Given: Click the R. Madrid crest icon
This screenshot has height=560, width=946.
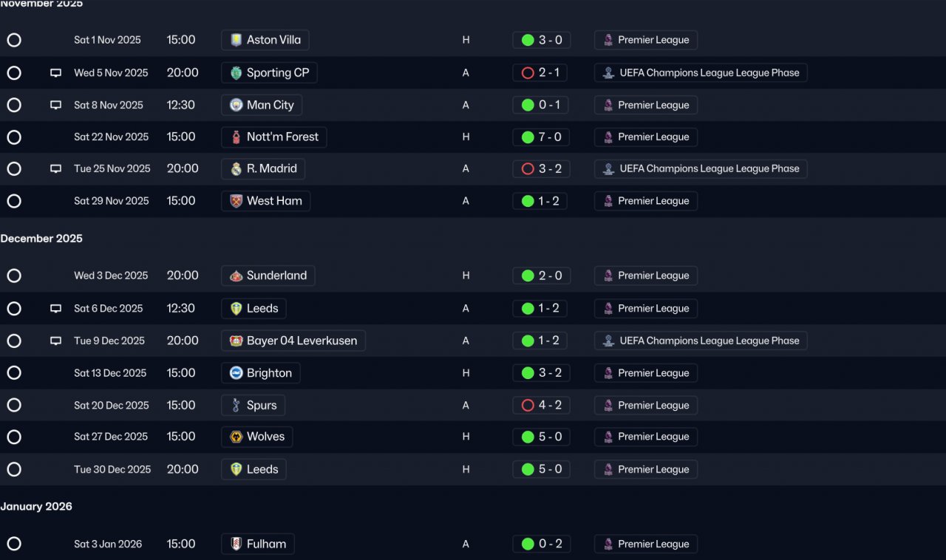Looking at the screenshot, I should 236,168.
